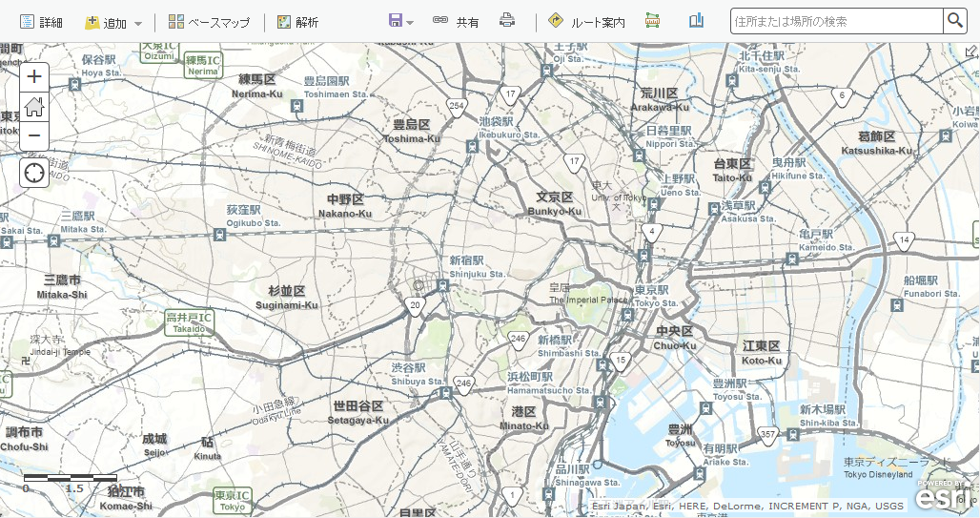Open the Bookmarks book icon
The height and width of the screenshot is (518, 980).
(x=696, y=21)
